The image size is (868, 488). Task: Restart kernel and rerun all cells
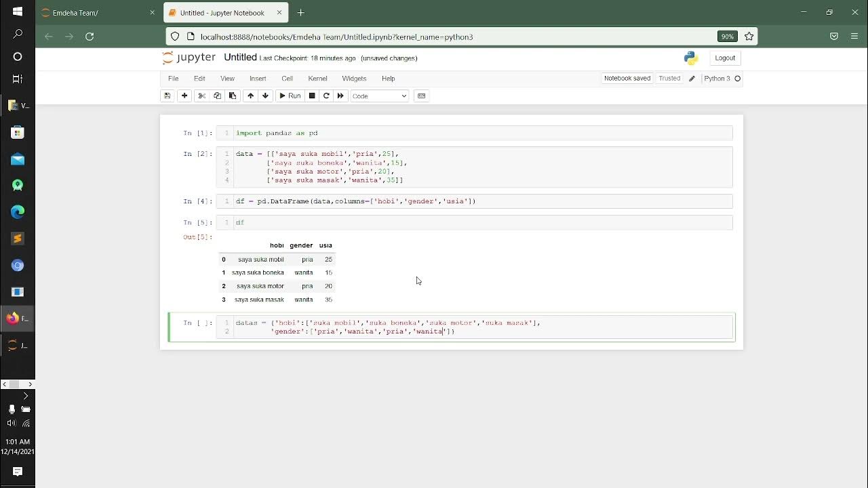point(340,96)
